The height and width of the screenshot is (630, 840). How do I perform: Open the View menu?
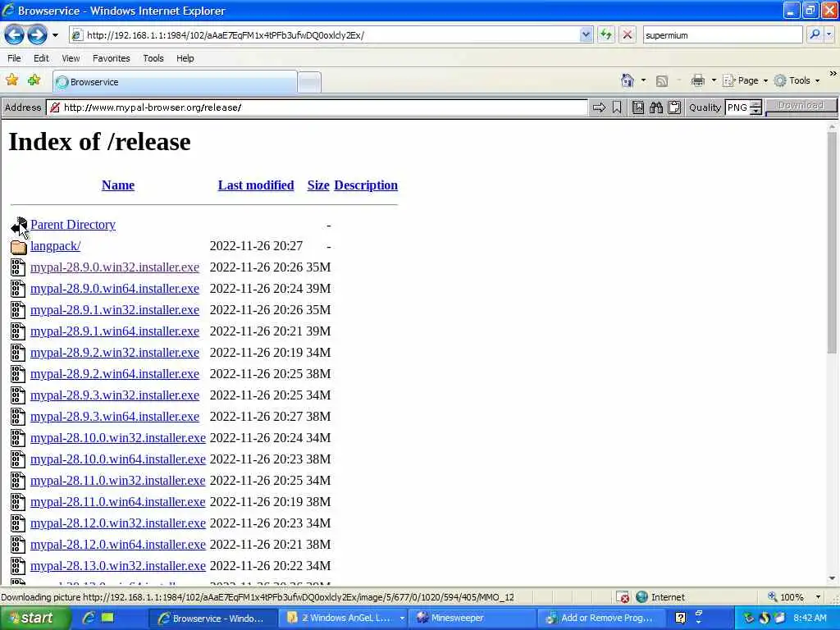click(x=71, y=58)
